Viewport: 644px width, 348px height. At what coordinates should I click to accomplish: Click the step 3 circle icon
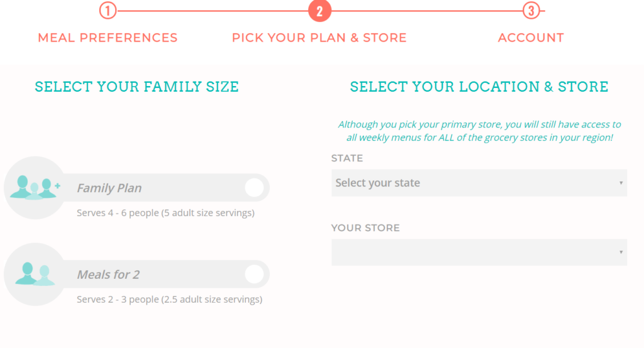(531, 11)
